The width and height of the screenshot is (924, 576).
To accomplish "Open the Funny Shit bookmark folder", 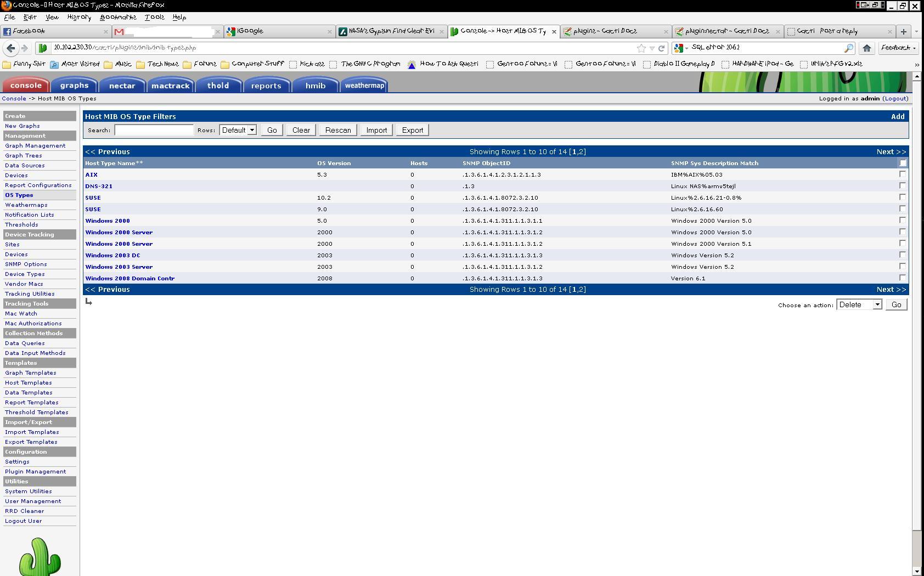I will (24, 64).
